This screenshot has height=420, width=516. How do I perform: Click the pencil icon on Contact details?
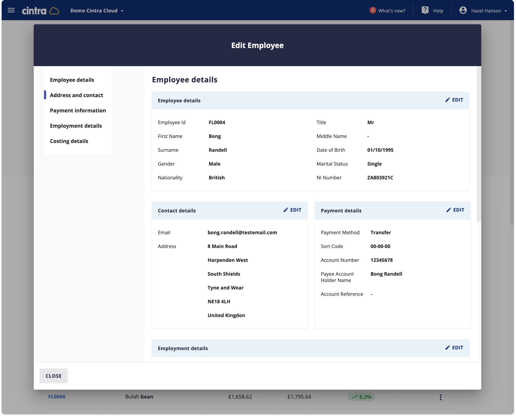tap(286, 210)
